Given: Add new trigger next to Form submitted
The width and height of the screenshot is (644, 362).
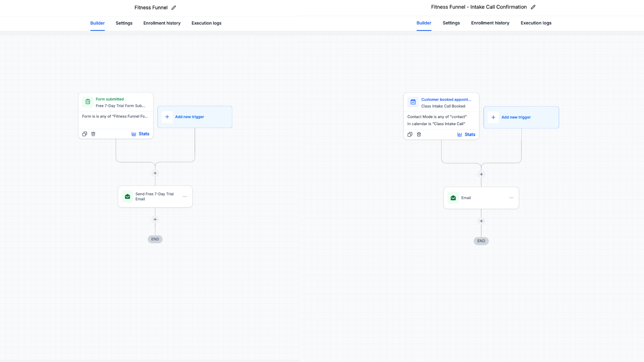Looking at the screenshot, I should [x=195, y=117].
